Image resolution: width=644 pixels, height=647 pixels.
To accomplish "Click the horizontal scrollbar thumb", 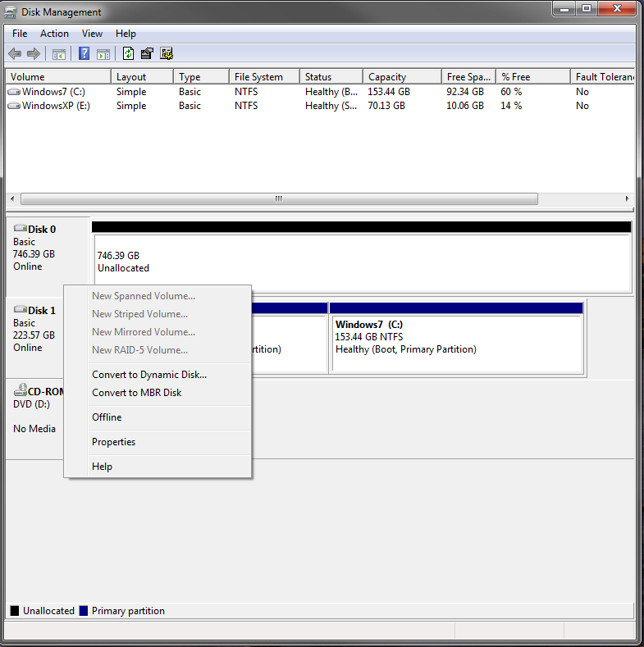I will click(x=280, y=199).
